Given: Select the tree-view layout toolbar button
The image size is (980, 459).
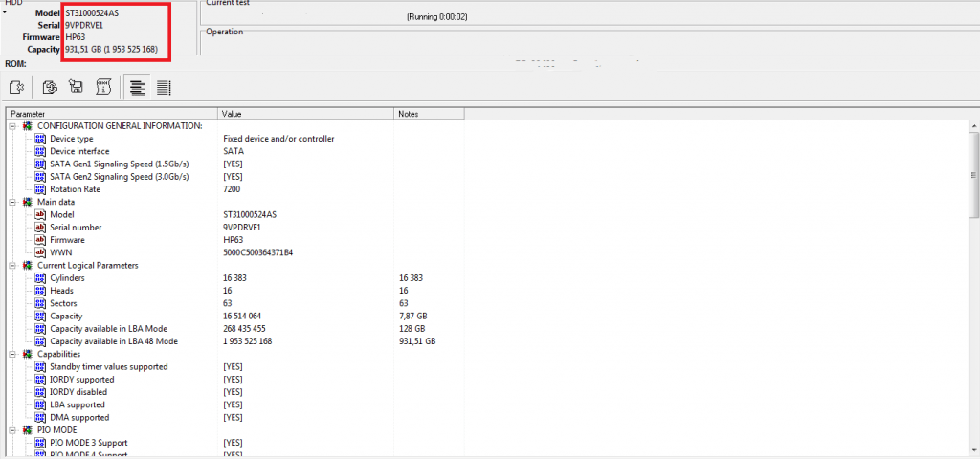Looking at the screenshot, I should 137,88.
